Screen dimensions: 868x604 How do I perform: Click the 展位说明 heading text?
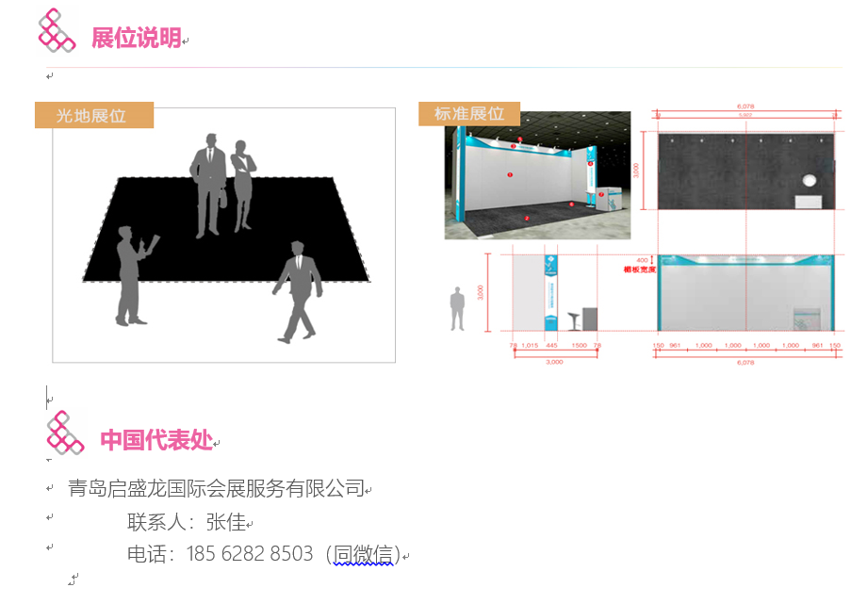tap(136, 39)
